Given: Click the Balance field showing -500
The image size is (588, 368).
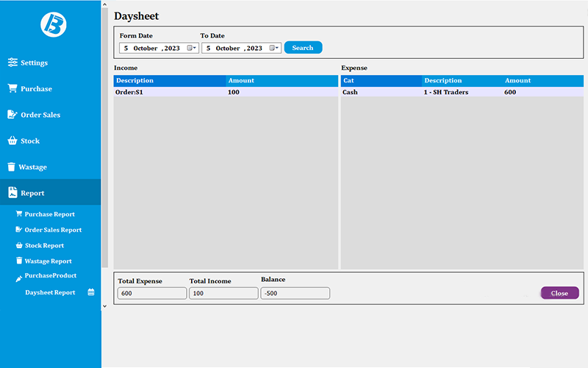Looking at the screenshot, I should (x=295, y=293).
